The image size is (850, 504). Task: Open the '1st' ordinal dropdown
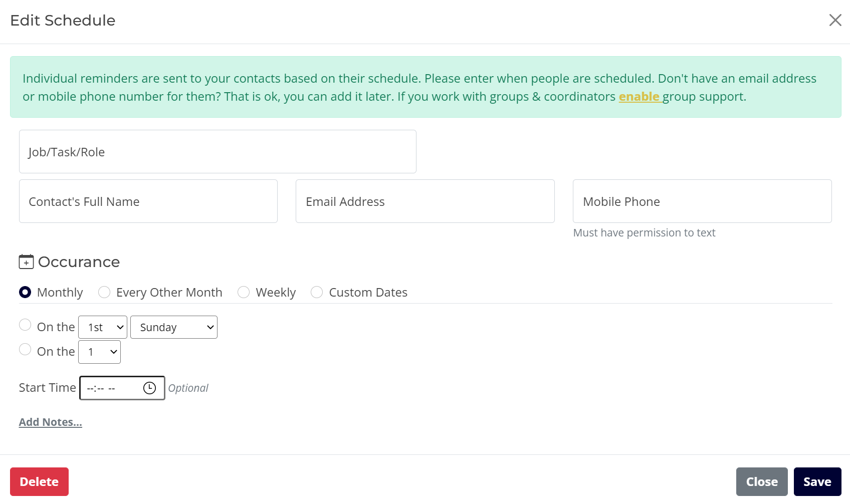[x=103, y=327]
